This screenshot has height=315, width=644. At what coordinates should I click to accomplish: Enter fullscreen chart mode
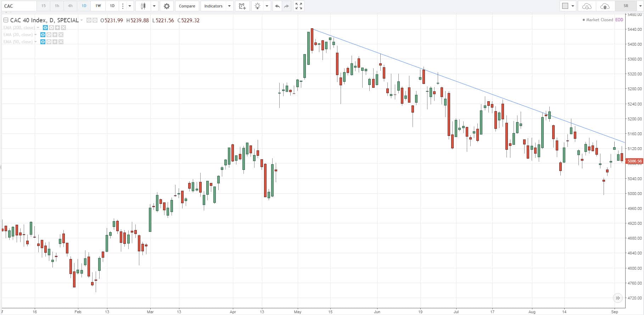(x=299, y=6)
